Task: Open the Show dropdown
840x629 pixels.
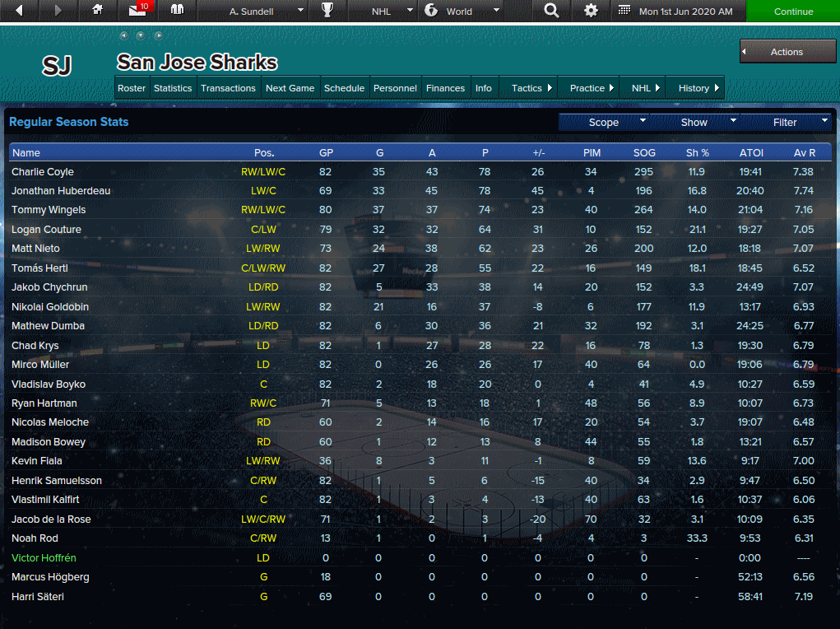Action: (x=694, y=123)
